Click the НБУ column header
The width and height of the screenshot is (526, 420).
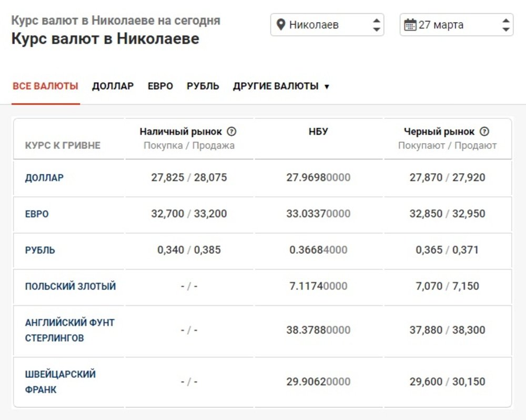click(x=318, y=131)
